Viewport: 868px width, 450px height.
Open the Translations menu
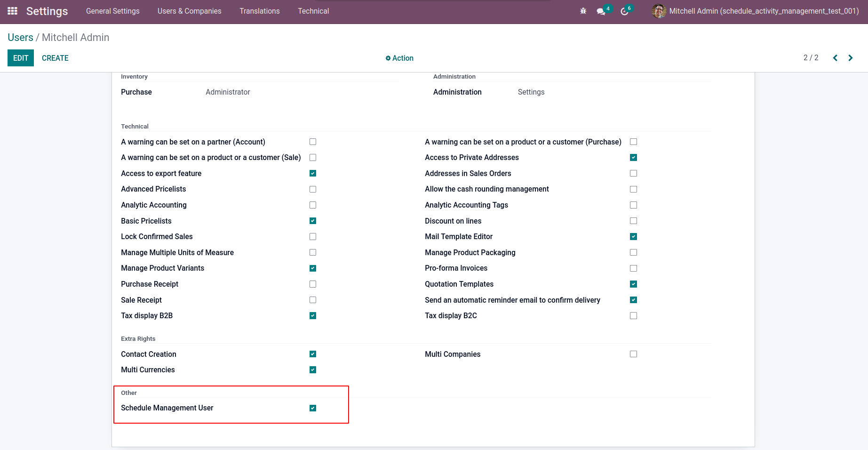[x=259, y=11]
